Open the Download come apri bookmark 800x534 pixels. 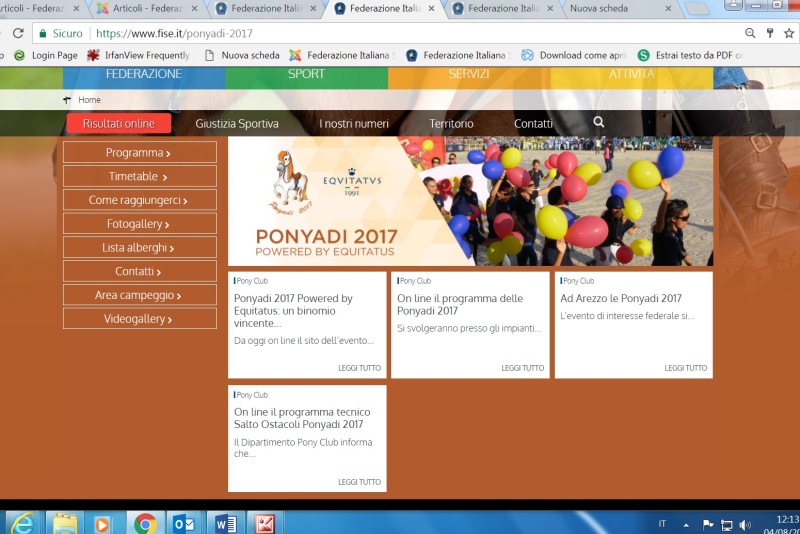(x=574, y=55)
